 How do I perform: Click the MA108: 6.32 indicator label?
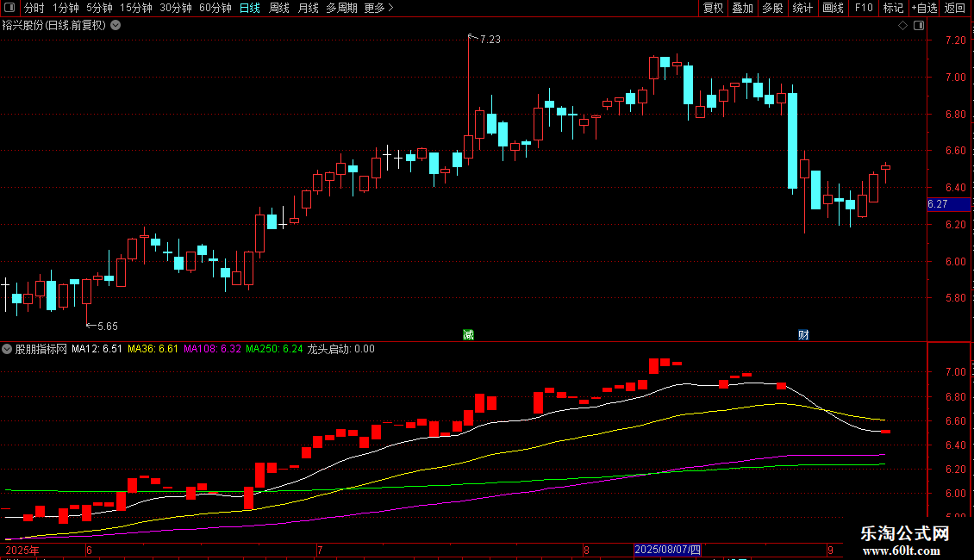tap(212, 349)
